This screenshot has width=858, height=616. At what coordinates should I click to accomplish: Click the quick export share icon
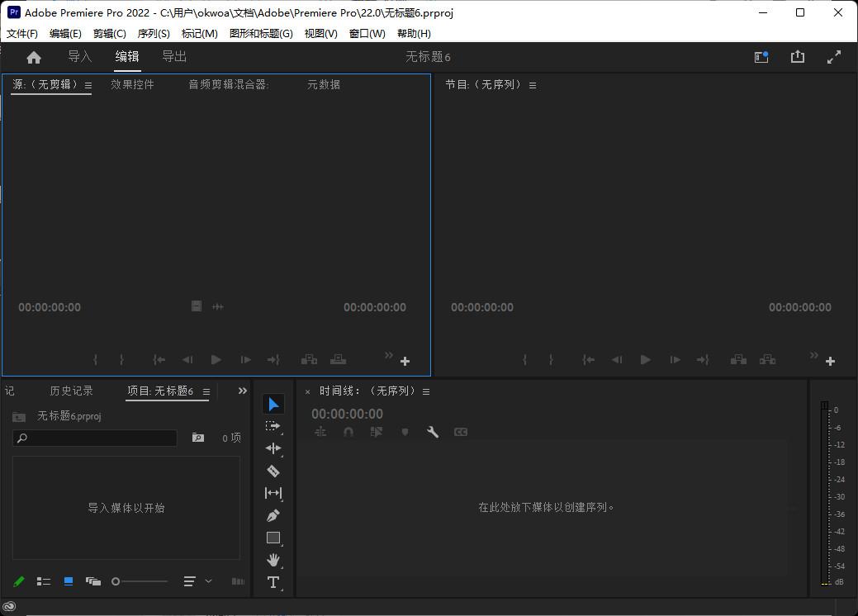798,57
